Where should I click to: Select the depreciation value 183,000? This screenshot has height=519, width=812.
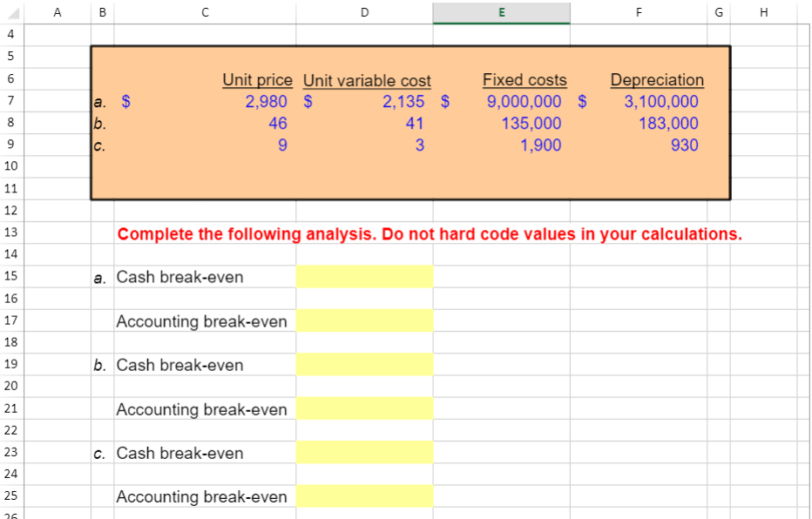pyautogui.click(x=668, y=123)
